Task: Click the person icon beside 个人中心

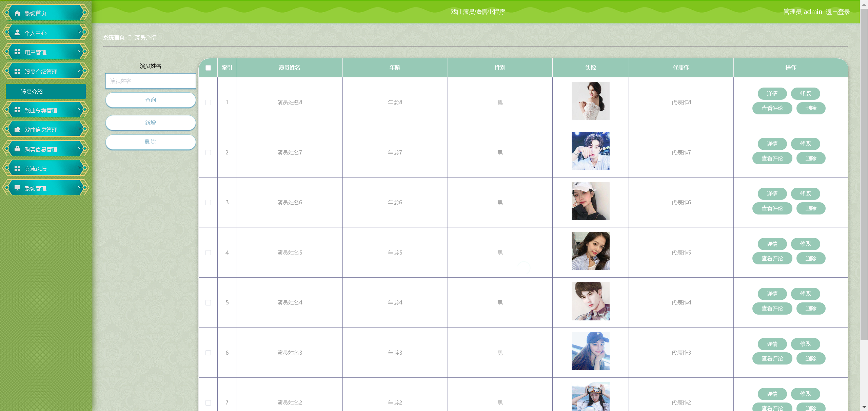Action: (x=17, y=33)
